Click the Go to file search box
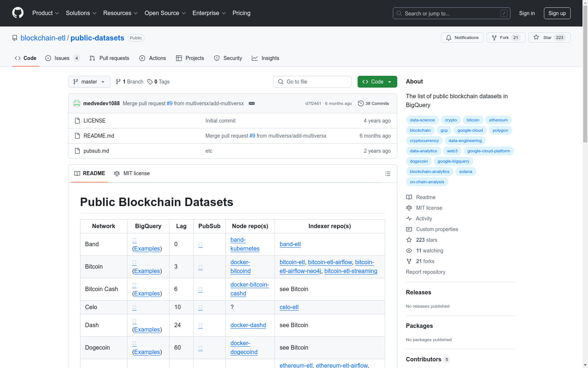The height and width of the screenshot is (368, 588). (x=312, y=82)
